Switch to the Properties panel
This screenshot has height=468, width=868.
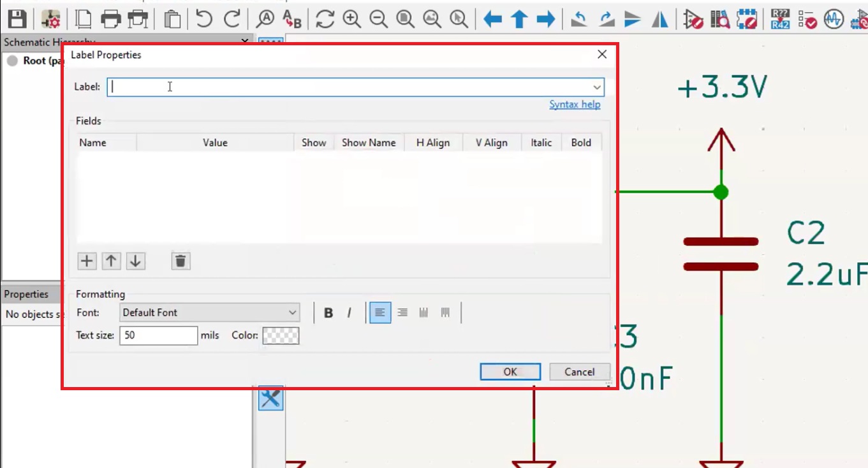point(27,294)
